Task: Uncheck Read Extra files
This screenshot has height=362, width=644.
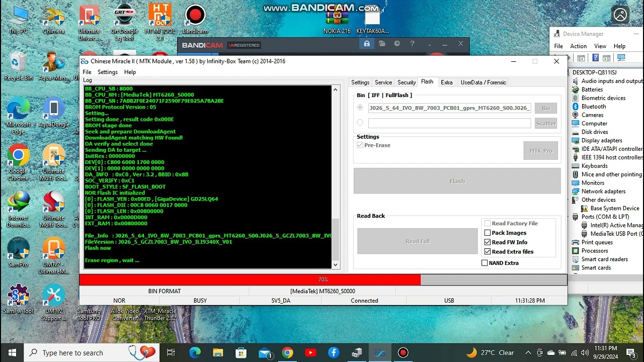Action: 487,251
